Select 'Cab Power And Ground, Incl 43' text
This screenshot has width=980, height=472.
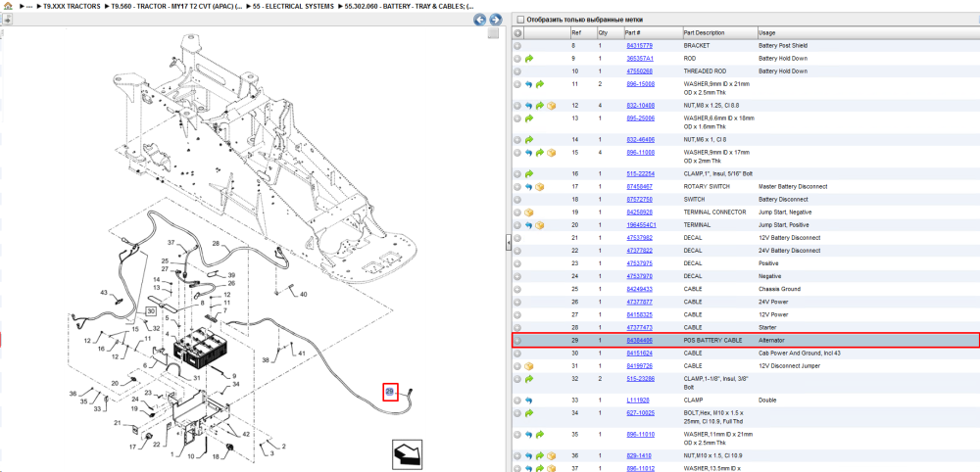pos(800,353)
